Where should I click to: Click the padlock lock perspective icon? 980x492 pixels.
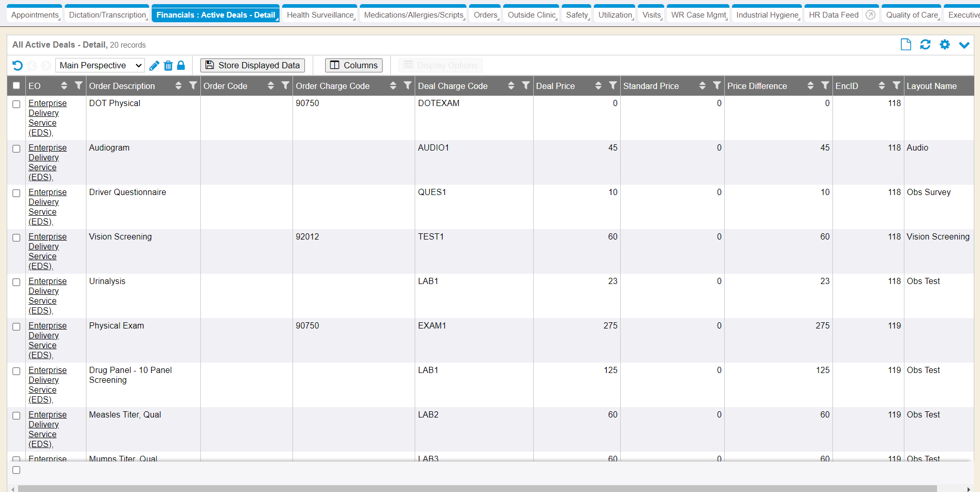coord(181,66)
